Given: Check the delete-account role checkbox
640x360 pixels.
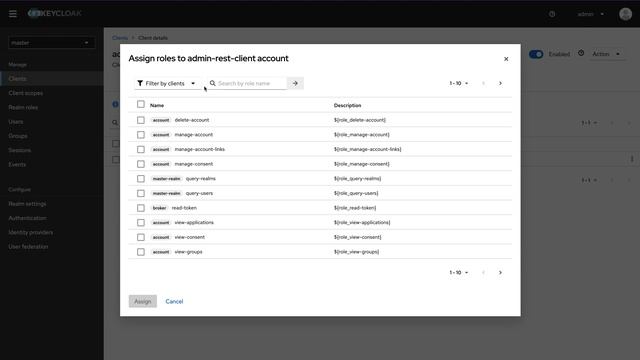Looking at the screenshot, I should pos(141,120).
